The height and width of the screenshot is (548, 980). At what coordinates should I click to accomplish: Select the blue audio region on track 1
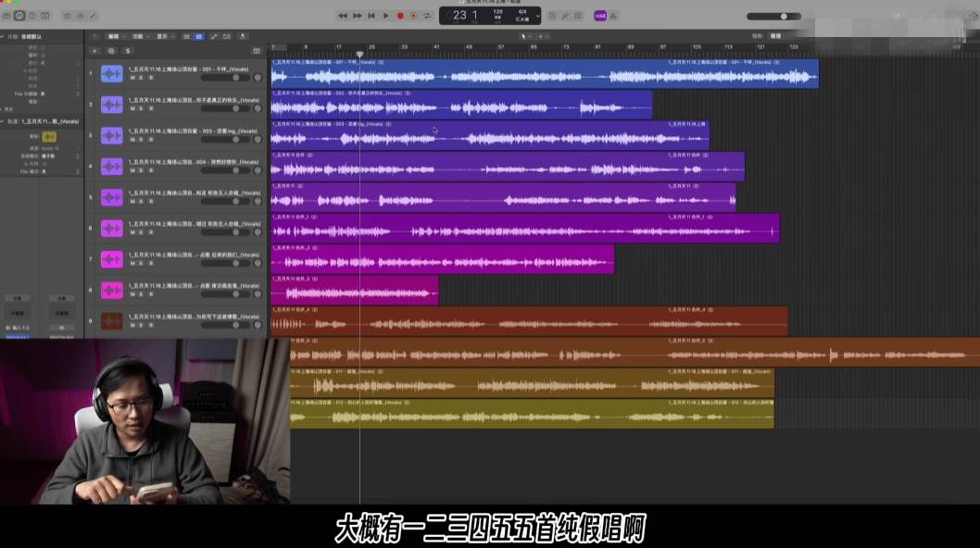pos(545,74)
